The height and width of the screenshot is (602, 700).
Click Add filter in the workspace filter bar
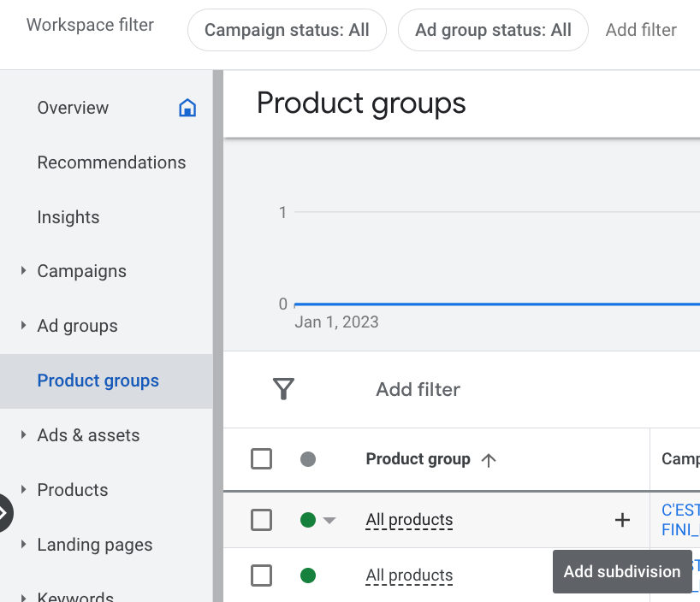(641, 30)
